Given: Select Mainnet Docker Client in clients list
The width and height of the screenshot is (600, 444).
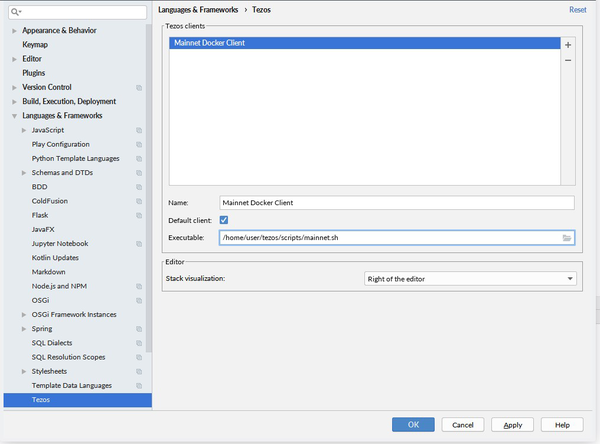Looking at the screenshot, I should 365,43.
